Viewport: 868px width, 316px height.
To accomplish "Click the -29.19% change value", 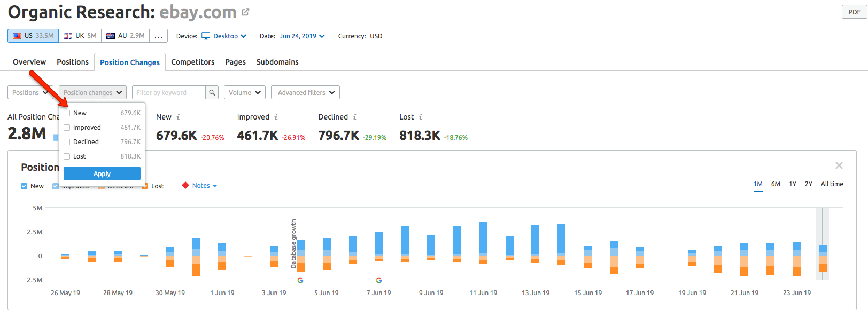I will coord(375,138).
